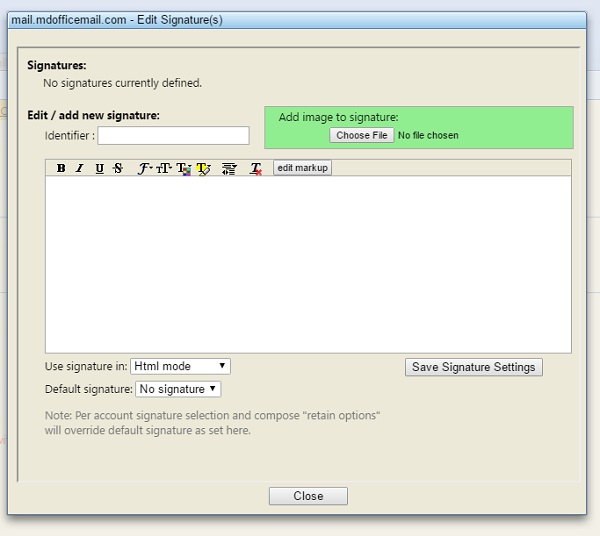Close the Edit Signature dialog

pos(308,496)
